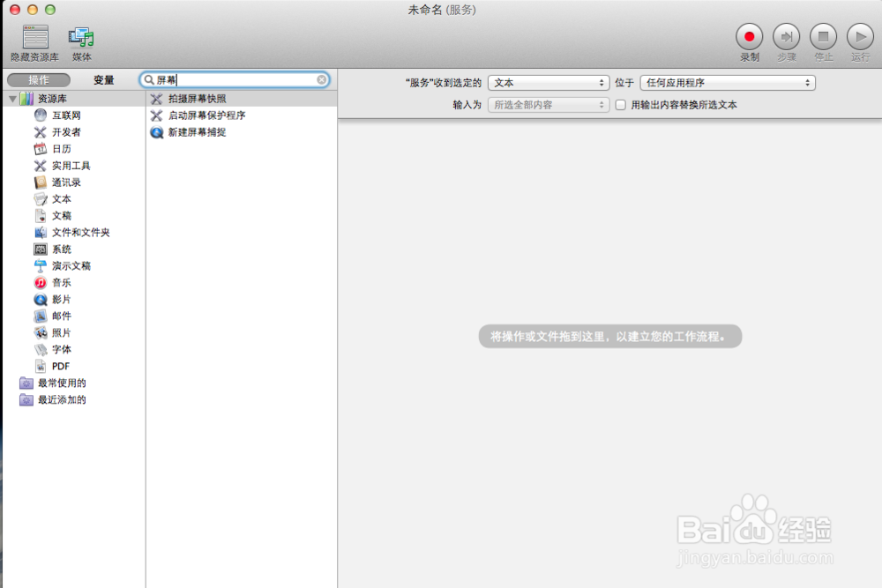Open the 最近添加的 smart folder
Image resolution: width=882 pixels, height=588 pixels.
click(x=54, y=399)
